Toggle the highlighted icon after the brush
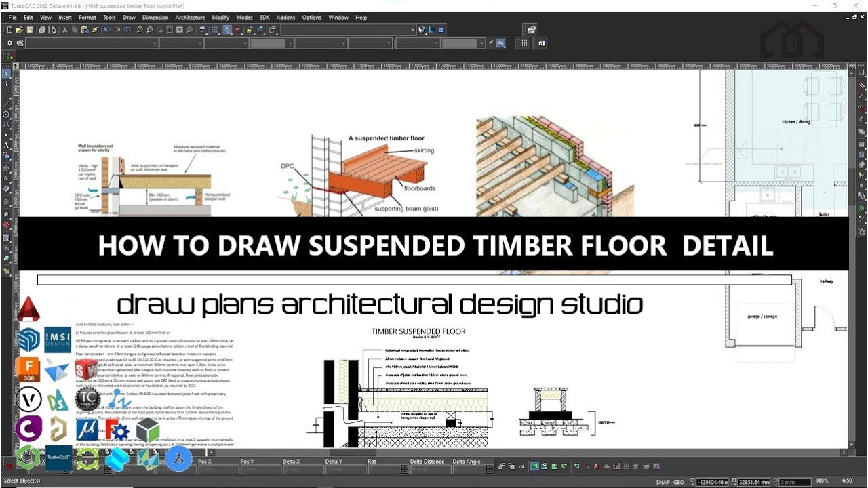 500,43
